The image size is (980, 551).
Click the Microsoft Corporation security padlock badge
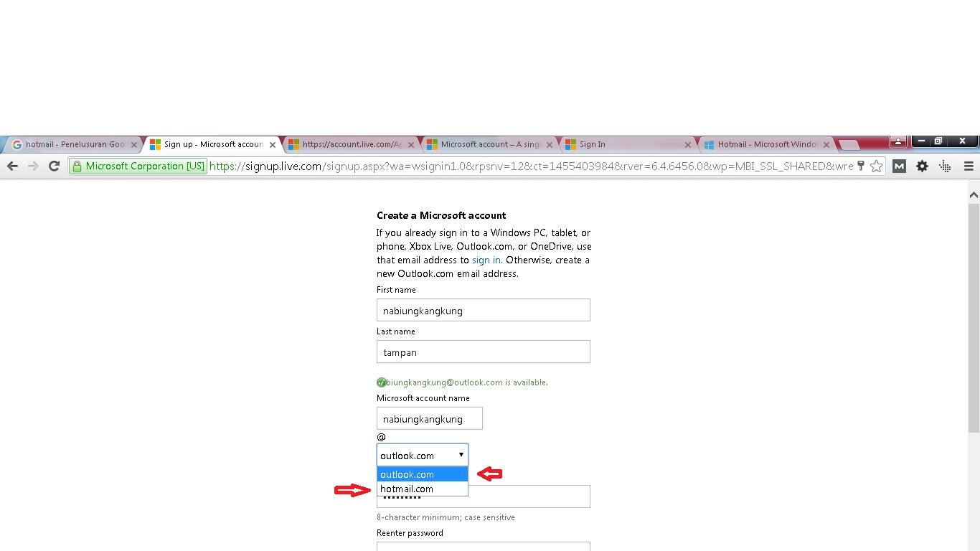click(x=138, y=166)
